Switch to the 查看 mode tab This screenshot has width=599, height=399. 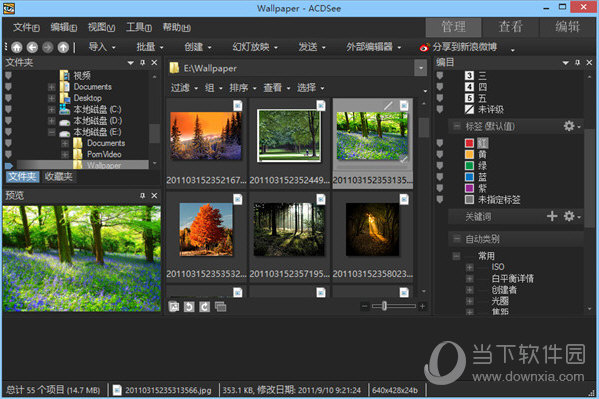pos(511,27)
